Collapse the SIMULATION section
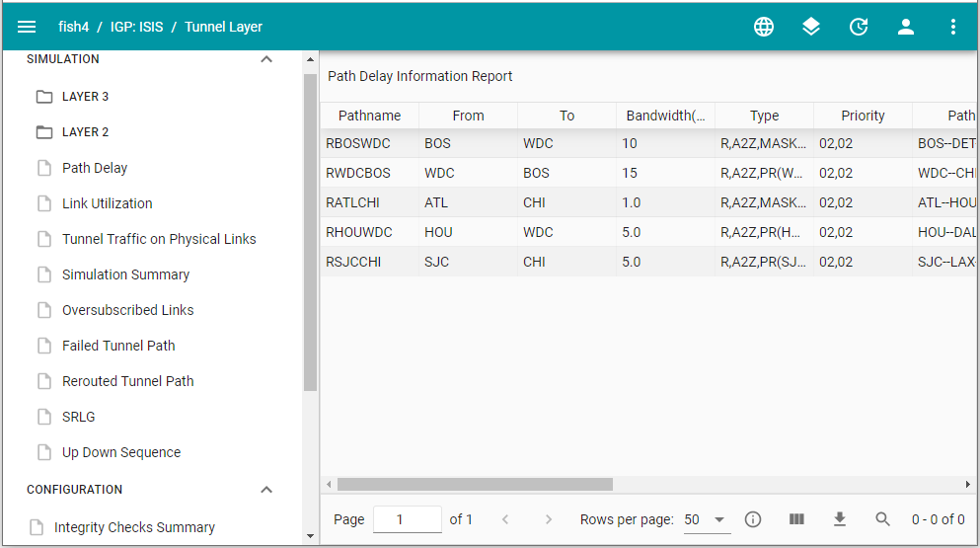 (x=265, y=59)
